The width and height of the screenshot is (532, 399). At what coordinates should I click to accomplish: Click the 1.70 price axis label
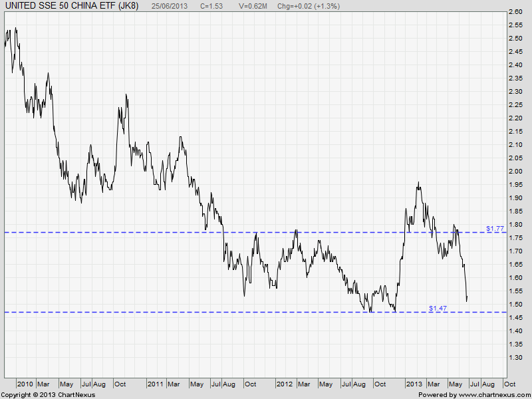515,251
